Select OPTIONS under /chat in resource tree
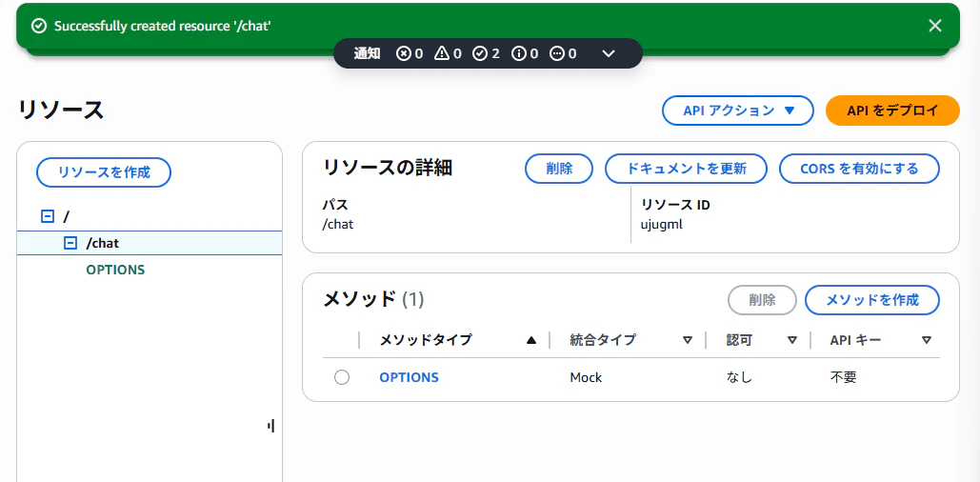Screen dimensions: 980x482 coord(115,271)
